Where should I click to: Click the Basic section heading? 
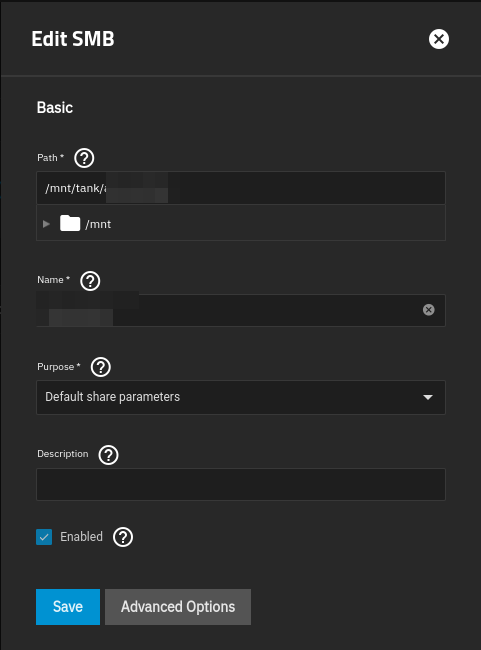tap(55, 108)
